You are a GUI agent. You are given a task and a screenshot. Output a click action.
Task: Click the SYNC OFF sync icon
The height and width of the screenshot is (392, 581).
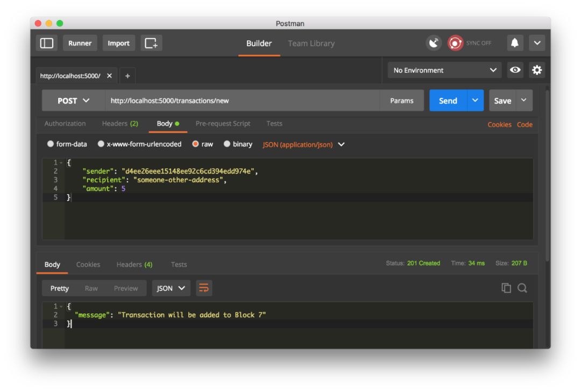coord(455,43)
